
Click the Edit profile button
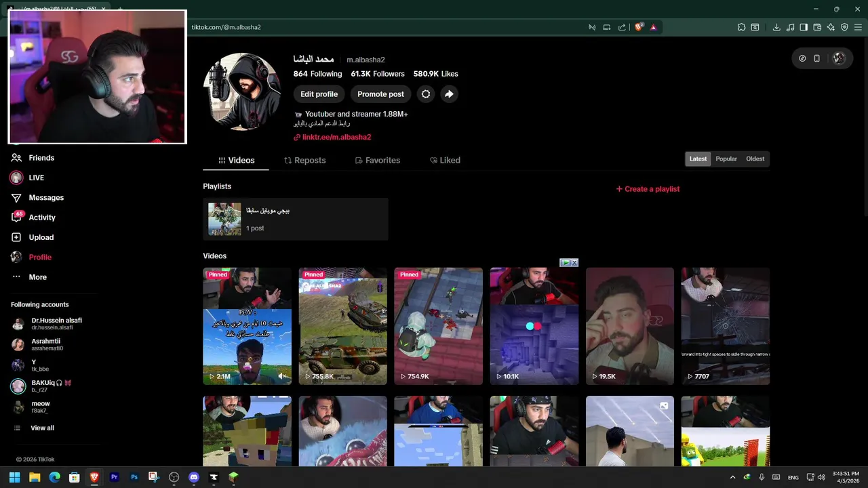[319, 94]
